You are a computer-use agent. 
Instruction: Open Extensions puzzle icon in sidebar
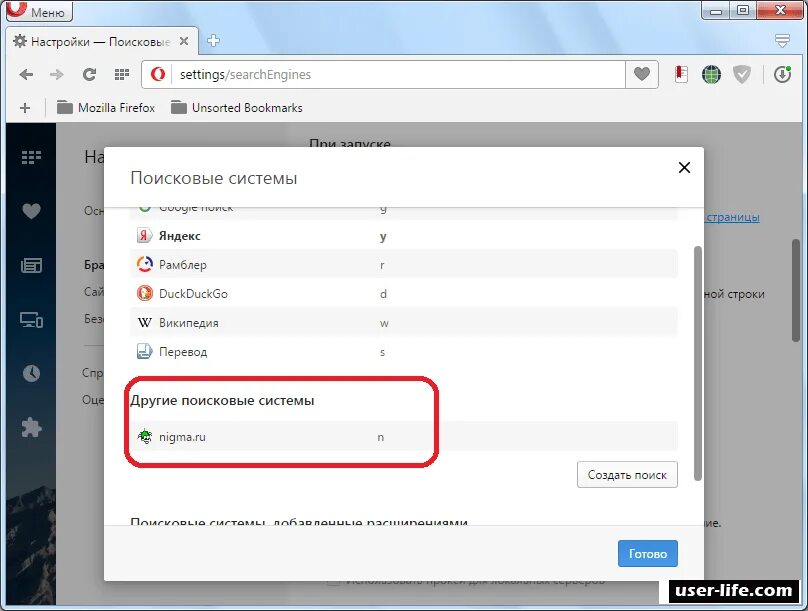tap(31, 427)
